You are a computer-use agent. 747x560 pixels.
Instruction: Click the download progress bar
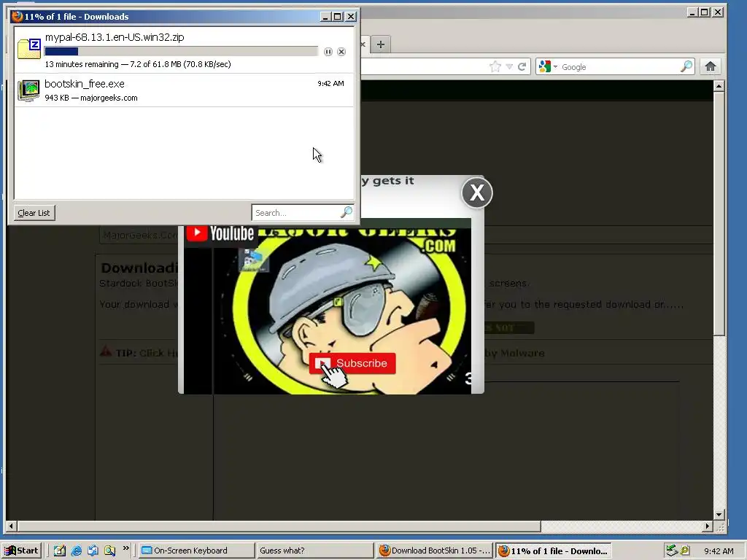[181, 52]
